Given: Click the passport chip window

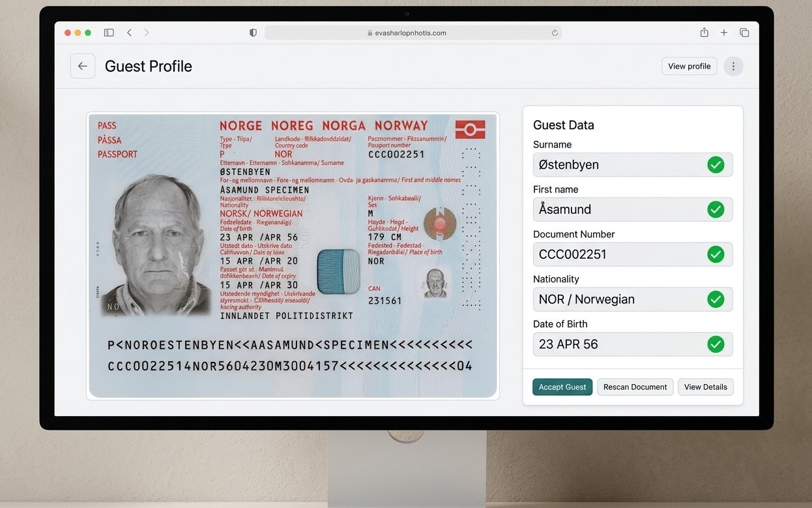Looking at the screenshot, I should coord(339,271).
